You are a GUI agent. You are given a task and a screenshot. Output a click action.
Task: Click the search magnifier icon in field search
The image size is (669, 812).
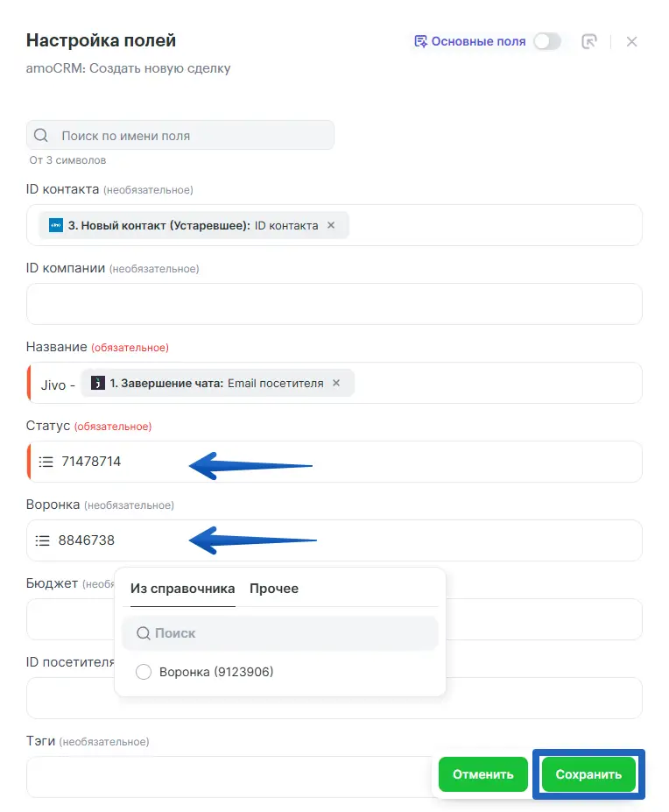click(x=41, y=136)
